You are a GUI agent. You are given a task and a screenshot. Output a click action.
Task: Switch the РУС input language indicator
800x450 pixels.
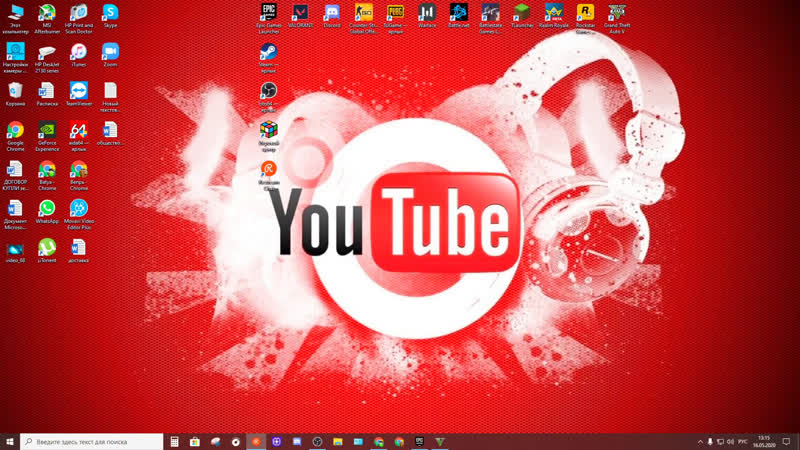pyautogui.click(x=743, y=442)
